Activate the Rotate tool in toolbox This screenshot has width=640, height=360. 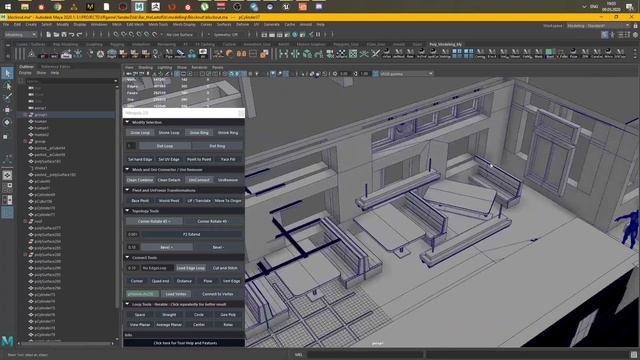[7, 122]
